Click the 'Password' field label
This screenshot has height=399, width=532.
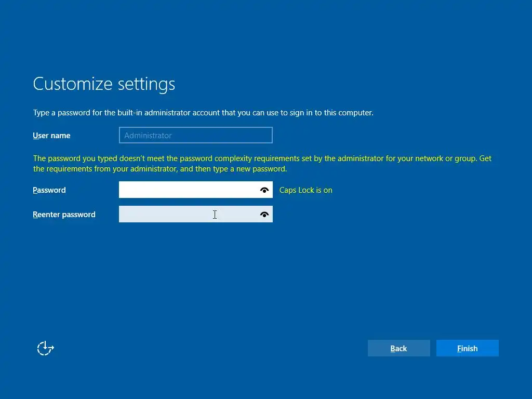pos(49,190)
